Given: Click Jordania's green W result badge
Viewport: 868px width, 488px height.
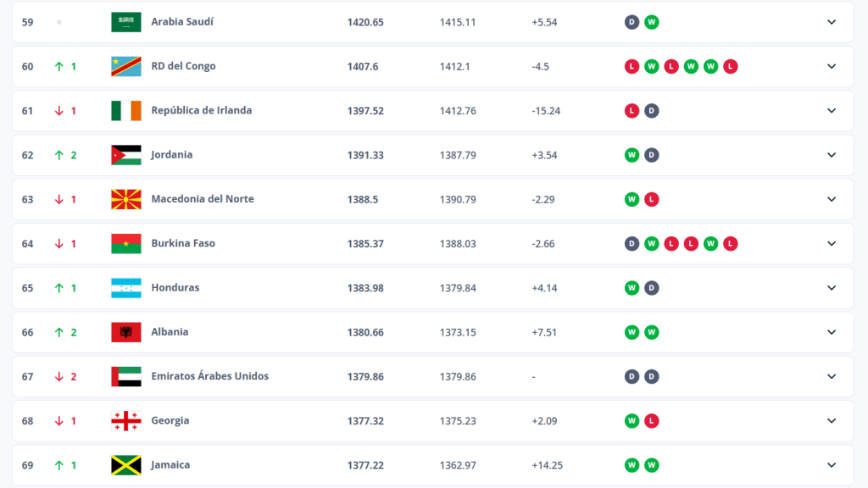Looking at the screenshot, I should point(632,155).
